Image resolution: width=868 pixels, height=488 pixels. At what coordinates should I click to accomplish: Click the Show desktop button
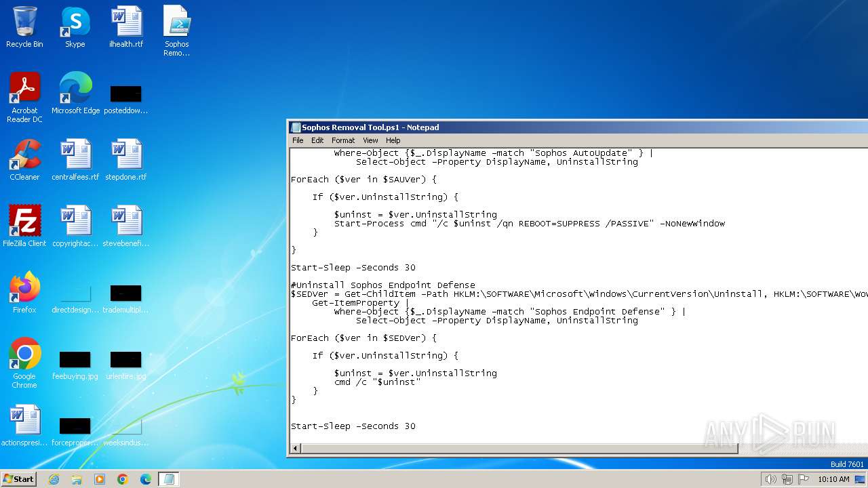pyautogui.click(x=860, y=479)
